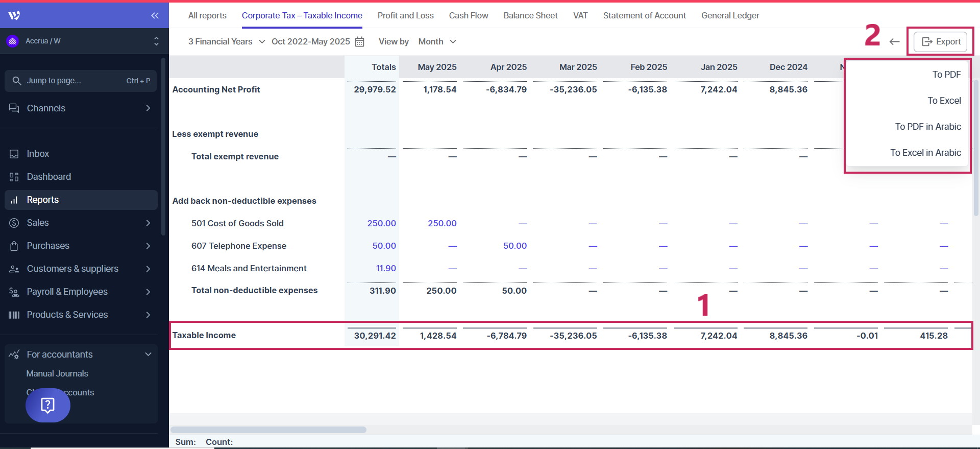
Task: Click the Wafeq logo at top left
Action: (x=14, y=16)
